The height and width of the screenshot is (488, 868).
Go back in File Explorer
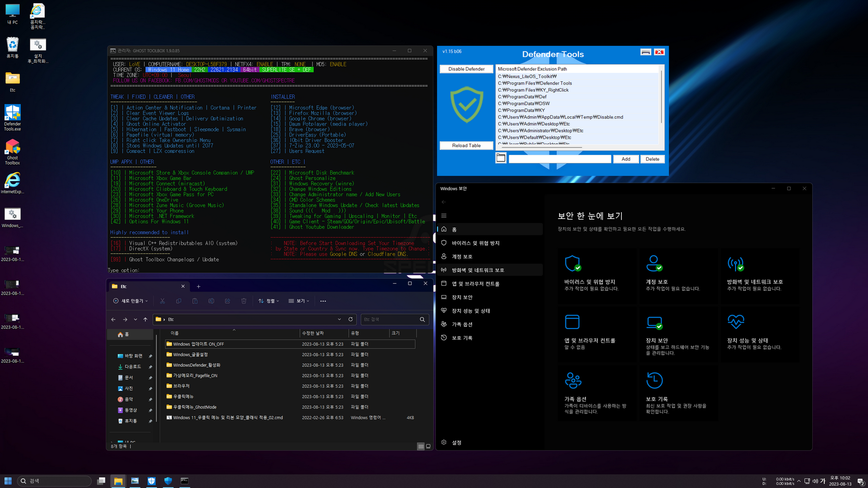coord(113,319)
